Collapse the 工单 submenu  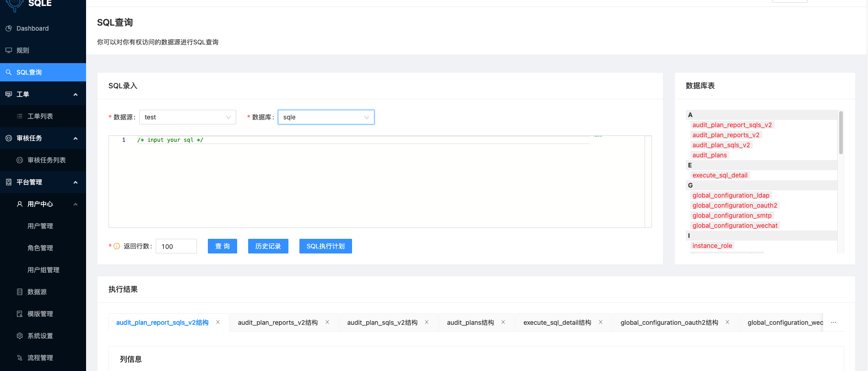tap(76, 95)
